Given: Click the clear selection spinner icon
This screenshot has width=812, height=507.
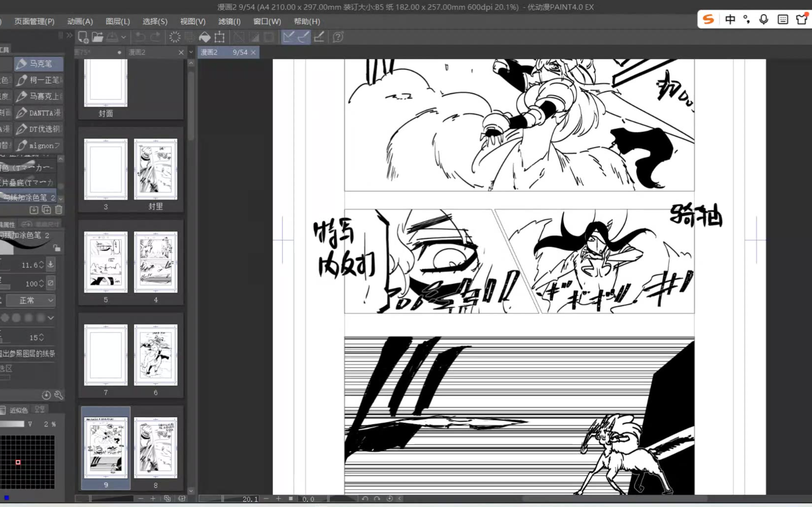Looking at the screenshot, I should [175, 37].
